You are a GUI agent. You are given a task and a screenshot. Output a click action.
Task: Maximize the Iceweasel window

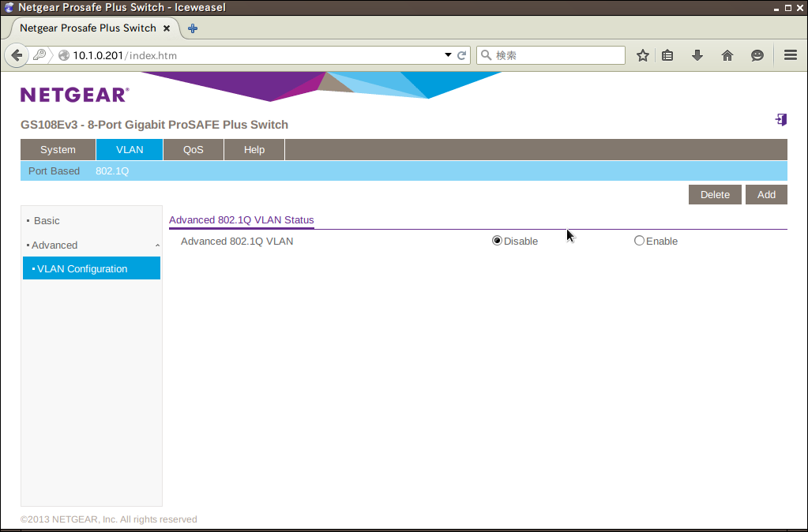(788, 8)
